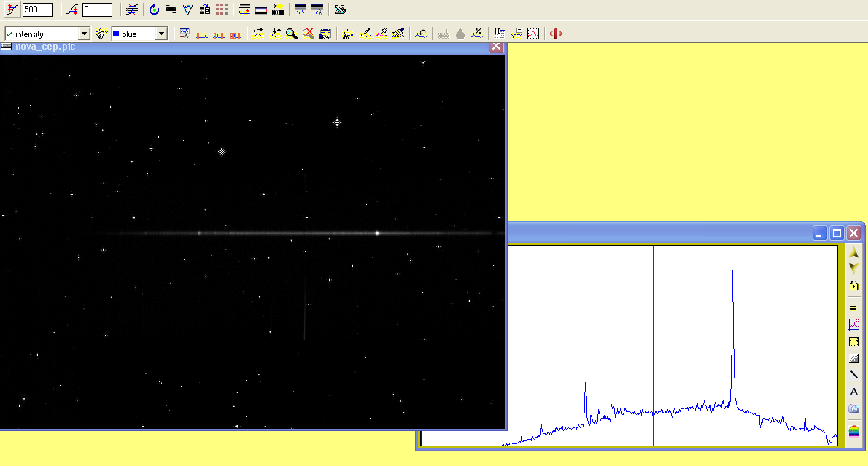Click the nova_cep.pic window title bar
The width and height of the screenshot is (868, 466).
click(x=219, y=47)
